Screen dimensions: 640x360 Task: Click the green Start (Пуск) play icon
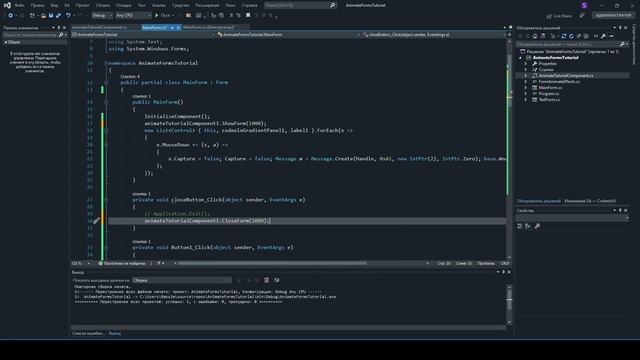(x=156, y=16)
